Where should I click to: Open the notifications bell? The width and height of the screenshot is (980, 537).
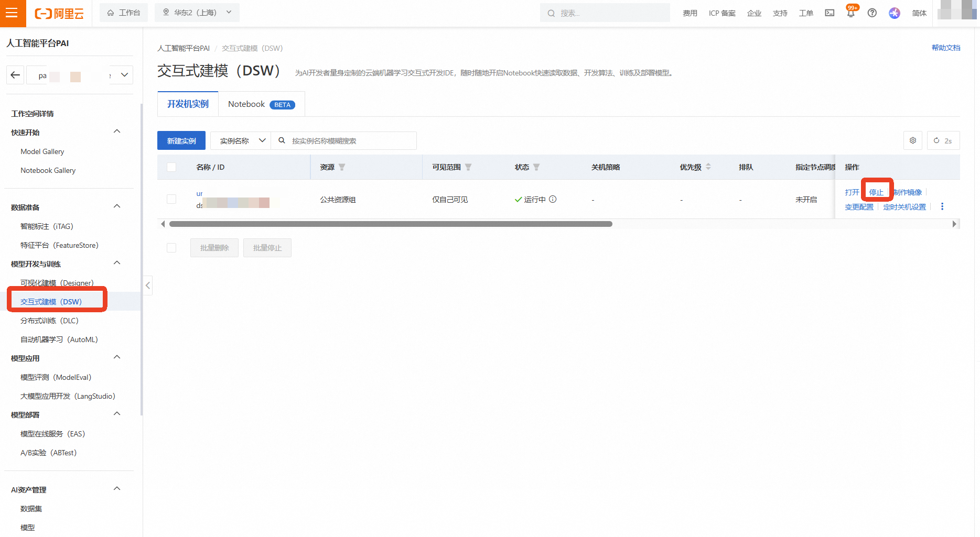pyautogui.click(x=851, y=13)
